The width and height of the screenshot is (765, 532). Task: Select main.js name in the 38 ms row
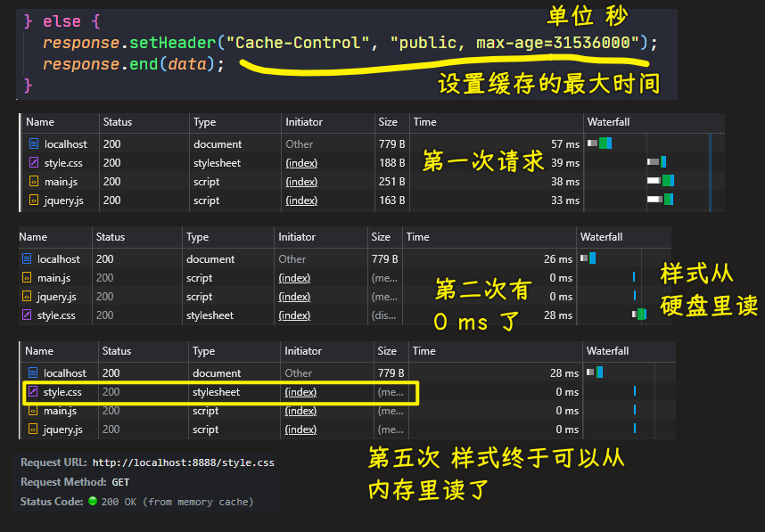coord(61,182)
